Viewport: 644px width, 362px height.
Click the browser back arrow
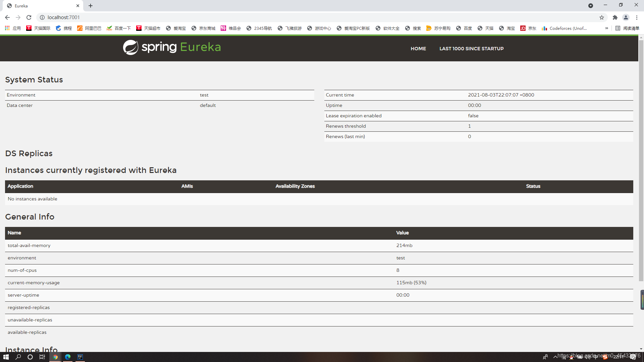pos(7,17)
